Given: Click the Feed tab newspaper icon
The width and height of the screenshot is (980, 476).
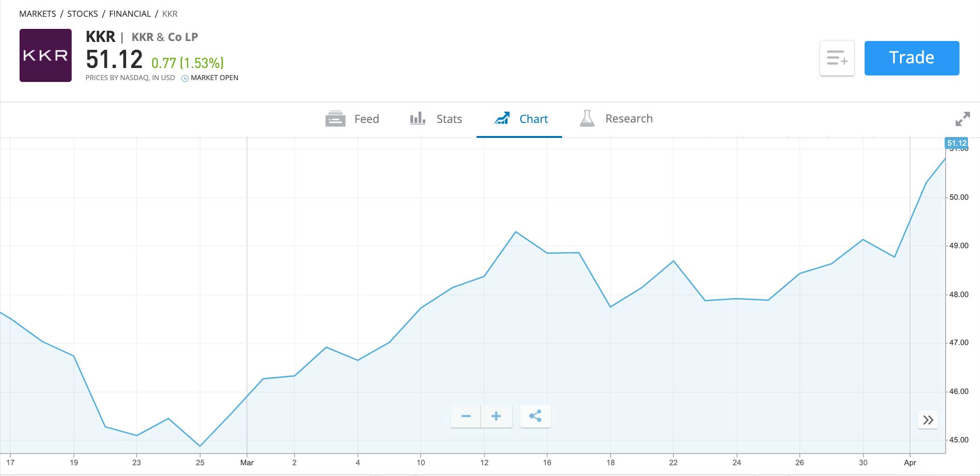Looking at the screenshot, I should (335, 119).
